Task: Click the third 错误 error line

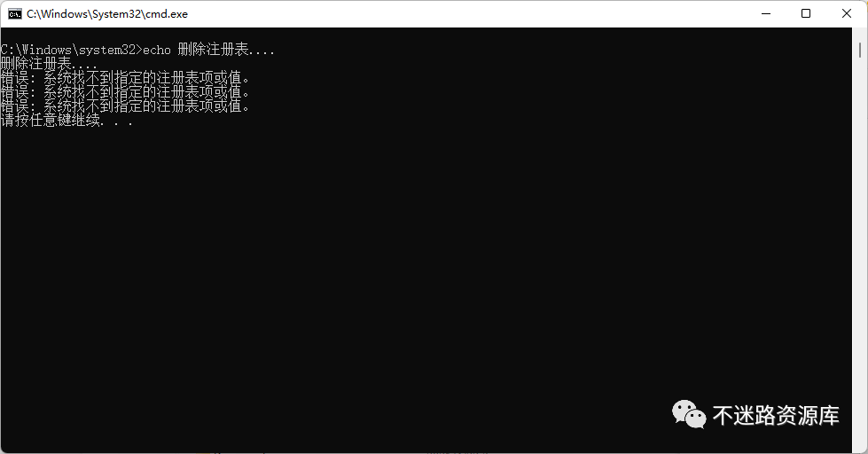Action: pyautogui.click(x=125, y=106)
